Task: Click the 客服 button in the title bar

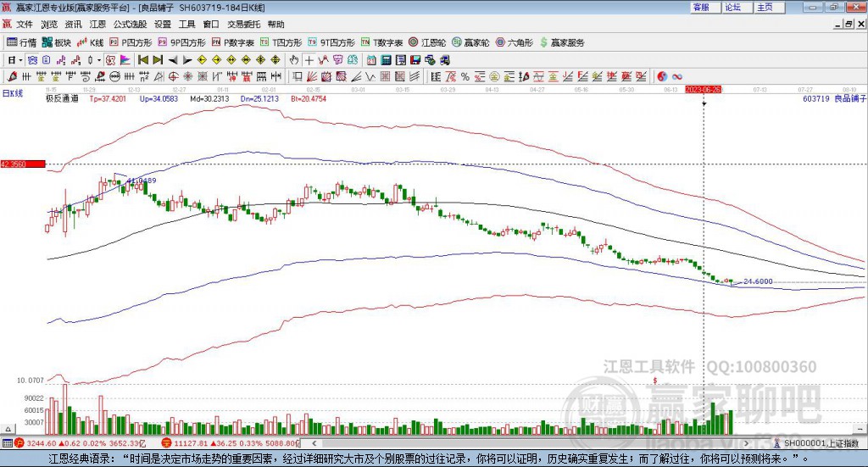Action: (704, 7)
